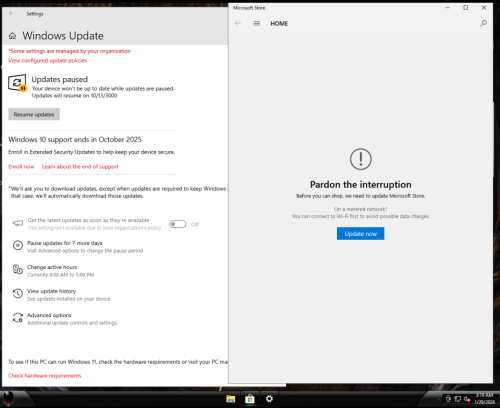This screenshot has width=500, height=408.
Task: Click the Enroll now link
Action: 21,166
